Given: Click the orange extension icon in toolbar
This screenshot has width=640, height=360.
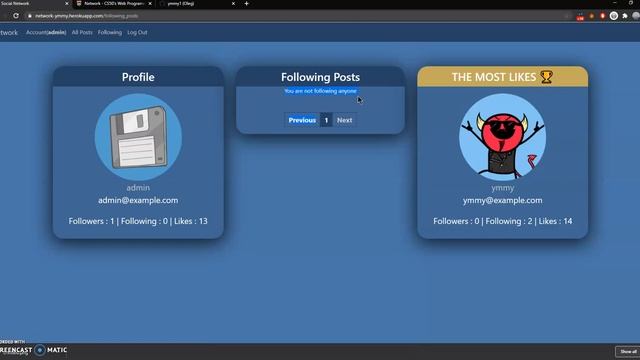Looking at the screenshot, I should (x=591, y=16).
